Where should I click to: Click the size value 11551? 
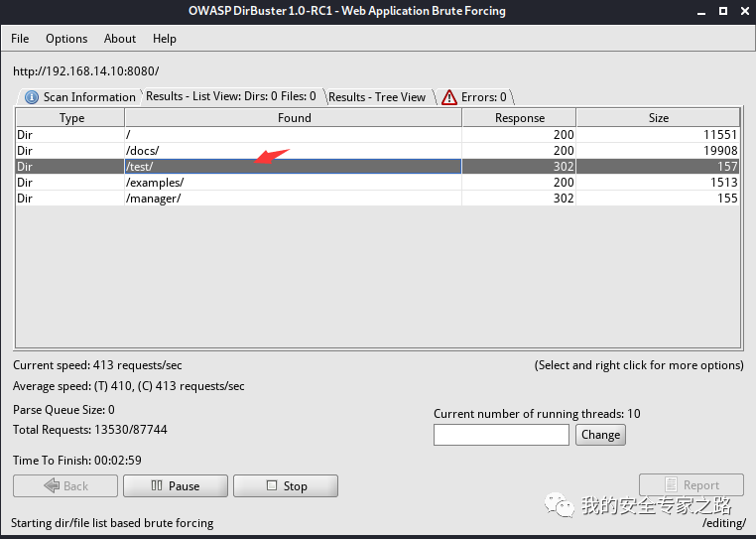click(x=720, y=135)
